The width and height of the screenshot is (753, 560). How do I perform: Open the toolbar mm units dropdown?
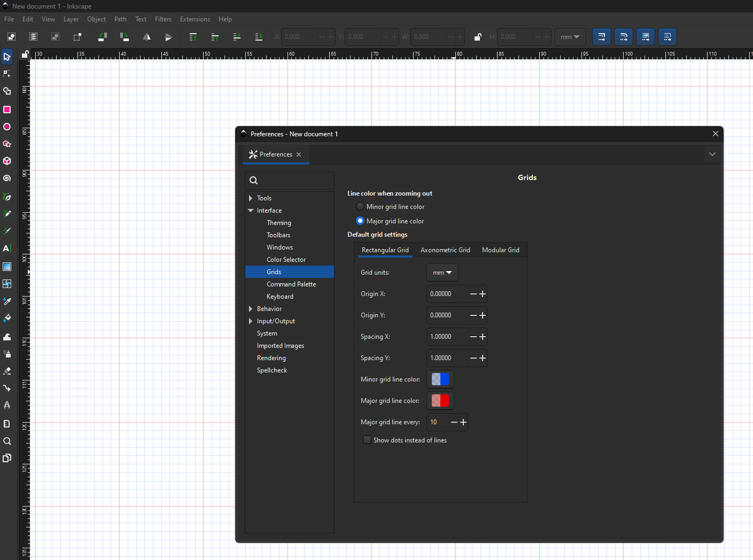click(570, 37)
